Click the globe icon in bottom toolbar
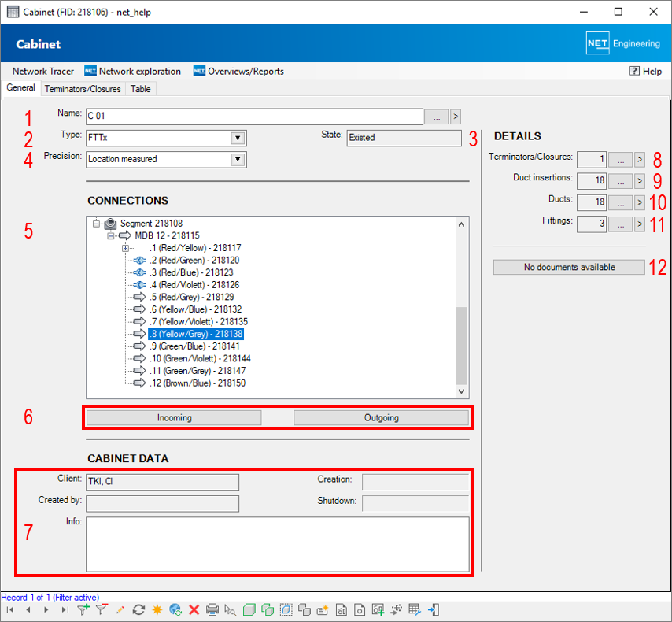Screen dimensions: 672x622 (x=175, y=609)
